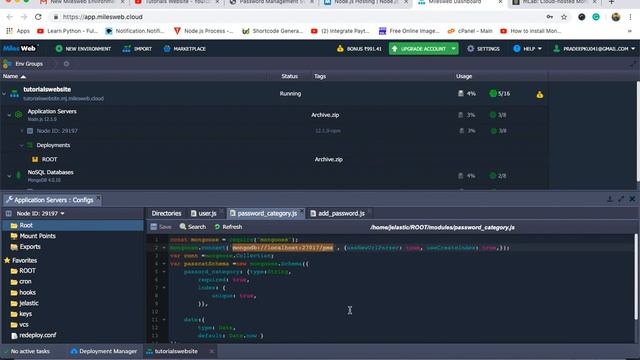Viewport: 640px width, 360px height.
Task: Click the MilesWeb logo
Action: coord(20,49)
